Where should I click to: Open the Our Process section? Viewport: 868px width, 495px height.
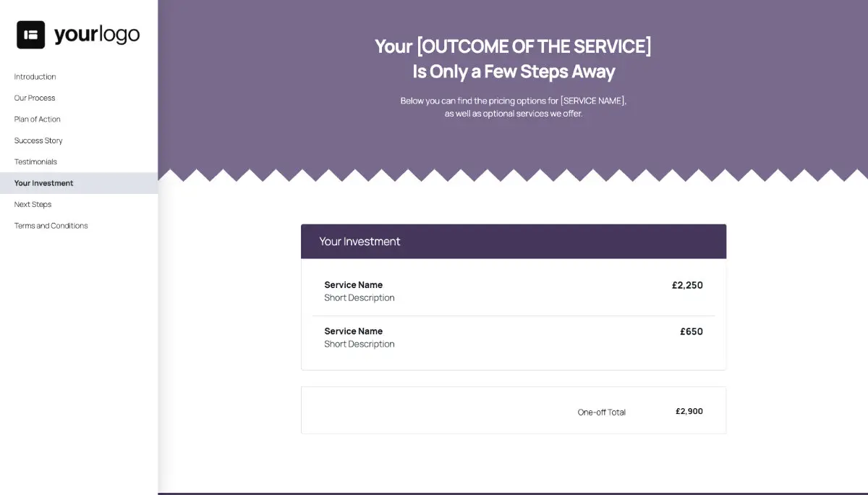pos(35,98)
